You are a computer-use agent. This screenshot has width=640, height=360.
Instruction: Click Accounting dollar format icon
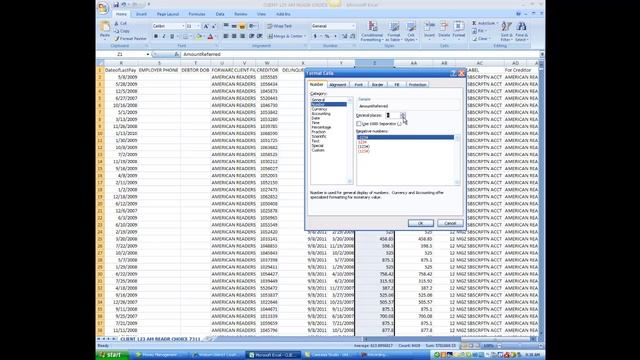point(315,36)
